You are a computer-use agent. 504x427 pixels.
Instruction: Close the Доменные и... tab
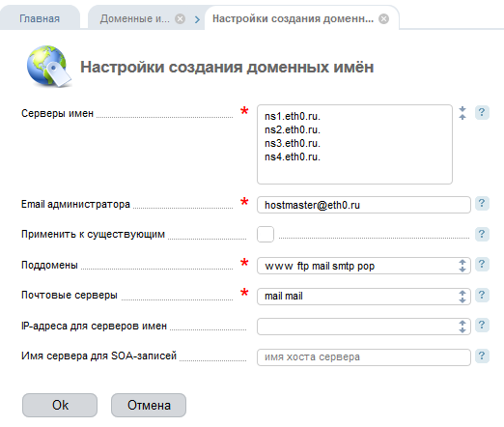pos(181,19)
